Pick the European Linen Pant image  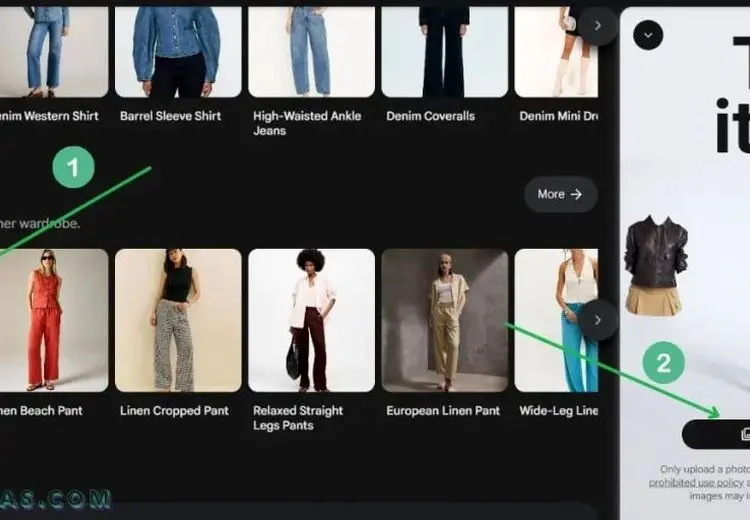click(x=444, y=320)
